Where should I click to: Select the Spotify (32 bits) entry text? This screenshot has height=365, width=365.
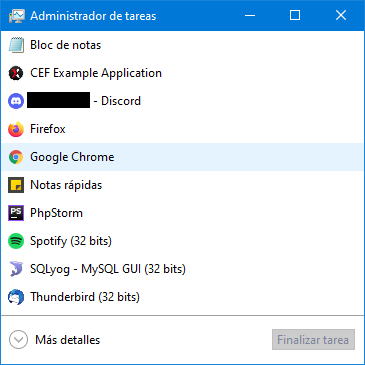(x=71, y=241)
